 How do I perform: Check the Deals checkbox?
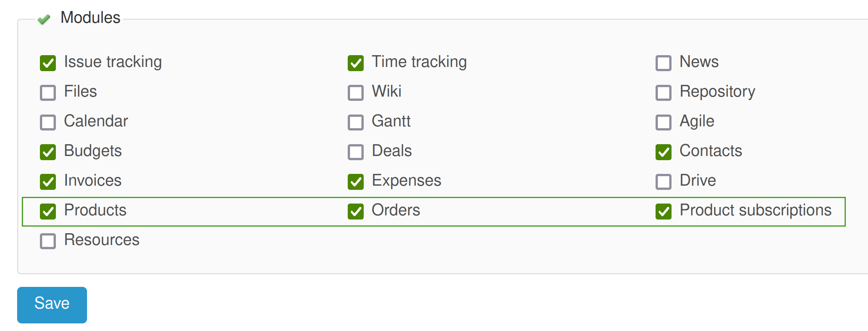pyautogui.click(x=356, y=152)
